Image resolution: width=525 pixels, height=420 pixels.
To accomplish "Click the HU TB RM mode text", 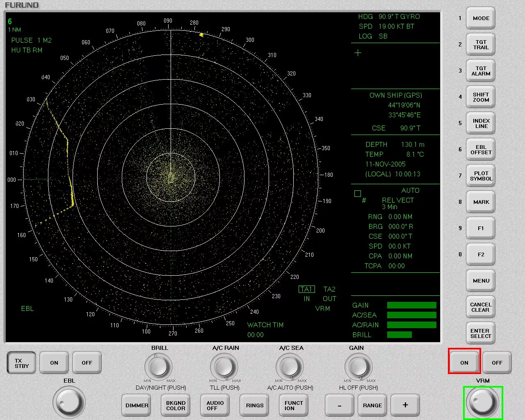I will pyautogui.click(x=27, y=50).
